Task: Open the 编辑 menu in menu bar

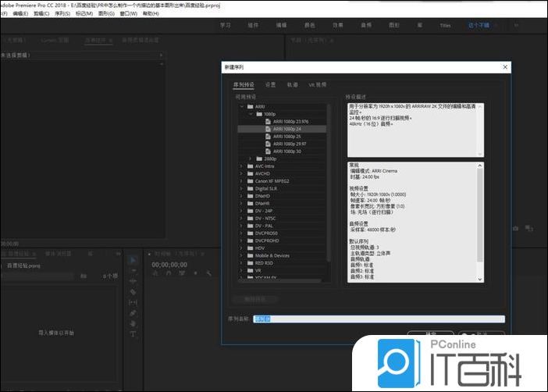Action: (x=19, y=13)
